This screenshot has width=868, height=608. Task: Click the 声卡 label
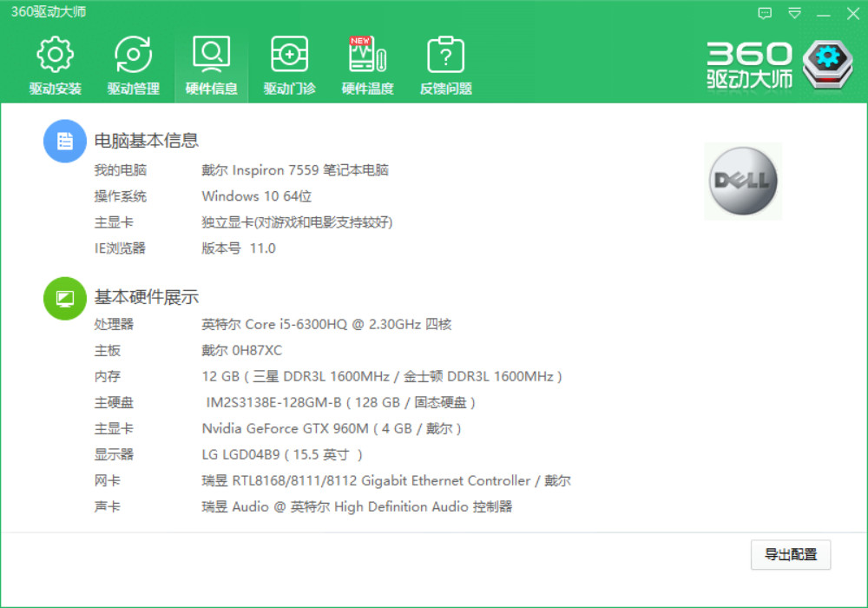(x=108, y=506)
